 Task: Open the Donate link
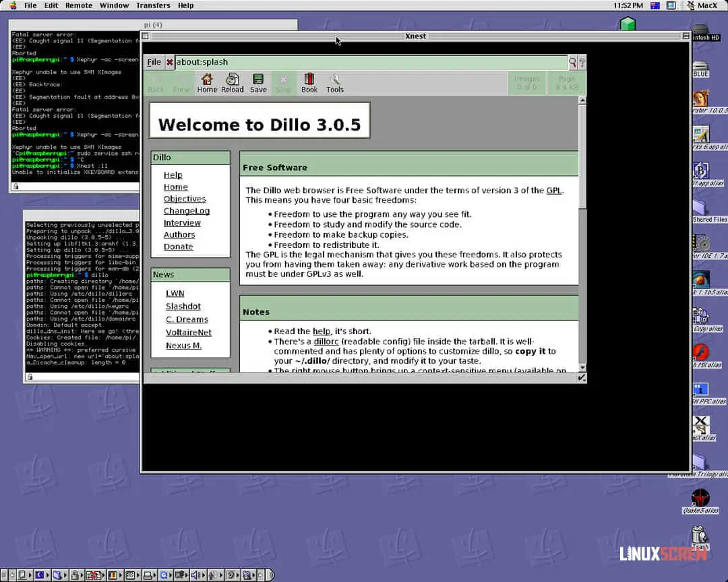tap(178, 247)
